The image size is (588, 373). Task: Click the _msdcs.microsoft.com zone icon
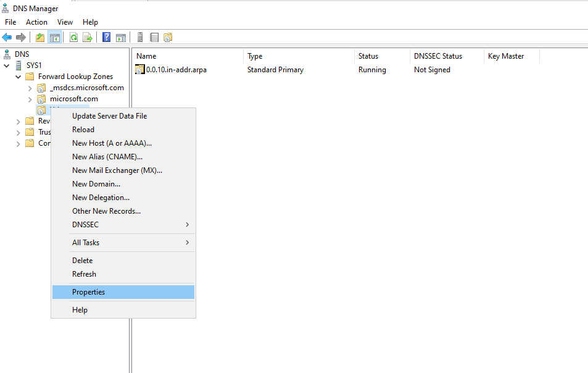pos(41,88)
